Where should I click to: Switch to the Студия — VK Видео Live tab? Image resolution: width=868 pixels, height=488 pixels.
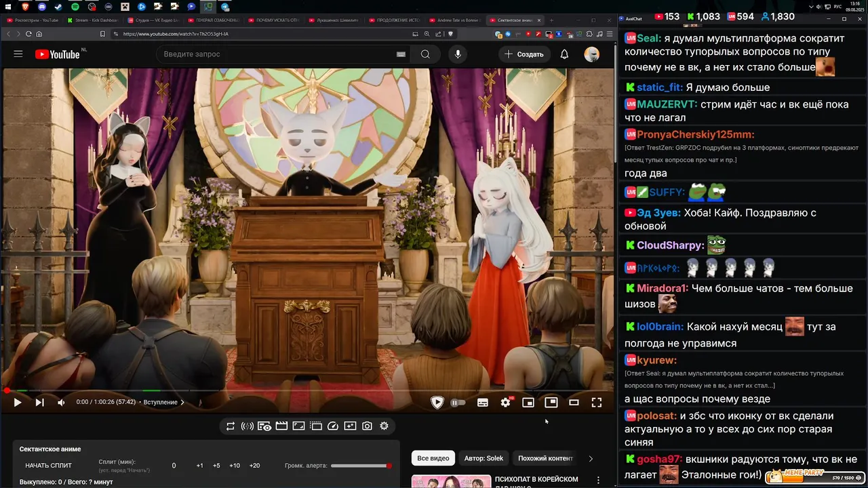tap(153, 20)
